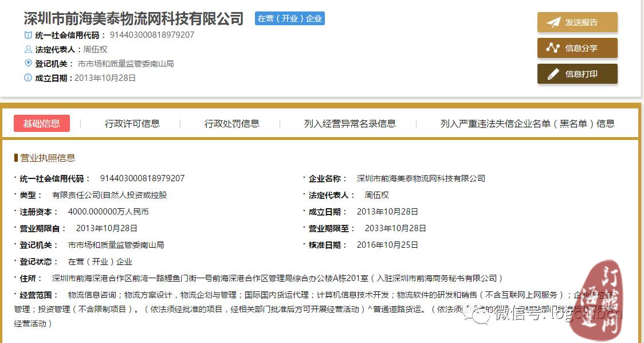This screenshot has width=644, height=343.
Task: Click the 经营范围 business scope text
Action: tap(314, 309)
